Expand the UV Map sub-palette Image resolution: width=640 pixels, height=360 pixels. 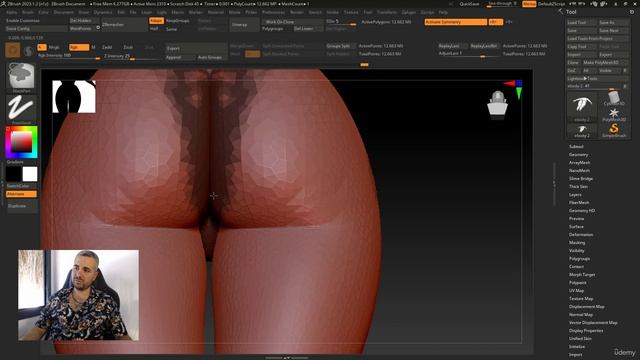(x=576, y=291)
